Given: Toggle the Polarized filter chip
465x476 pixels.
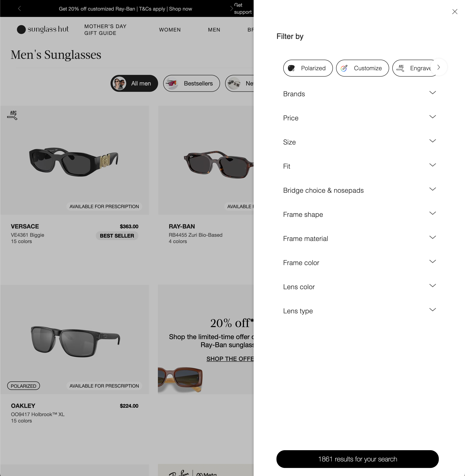Looking at the screenshot, I should click(308, 68).
